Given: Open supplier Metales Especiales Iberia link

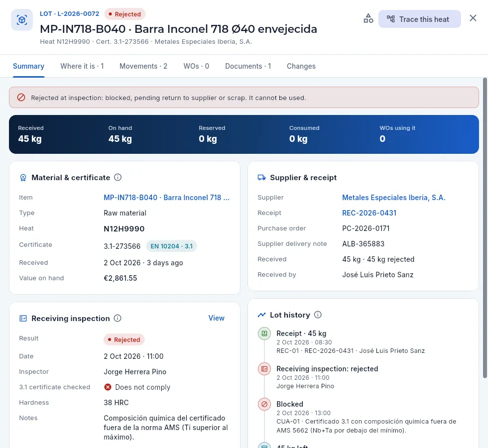Looking at the screenshot, I should [x=394, y=198].
